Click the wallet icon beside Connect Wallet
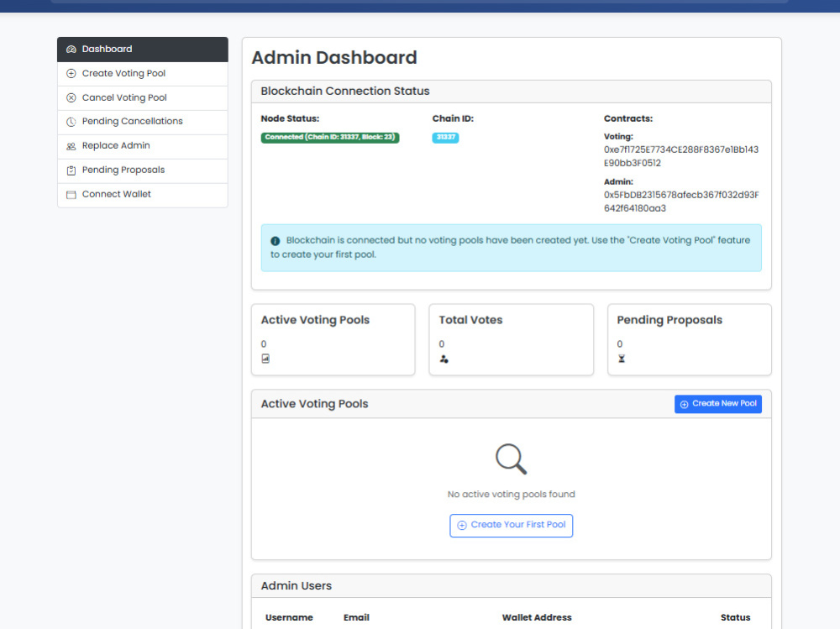Image resolution: width=840 pixels, height=629 pixels. tap(71, 195)
